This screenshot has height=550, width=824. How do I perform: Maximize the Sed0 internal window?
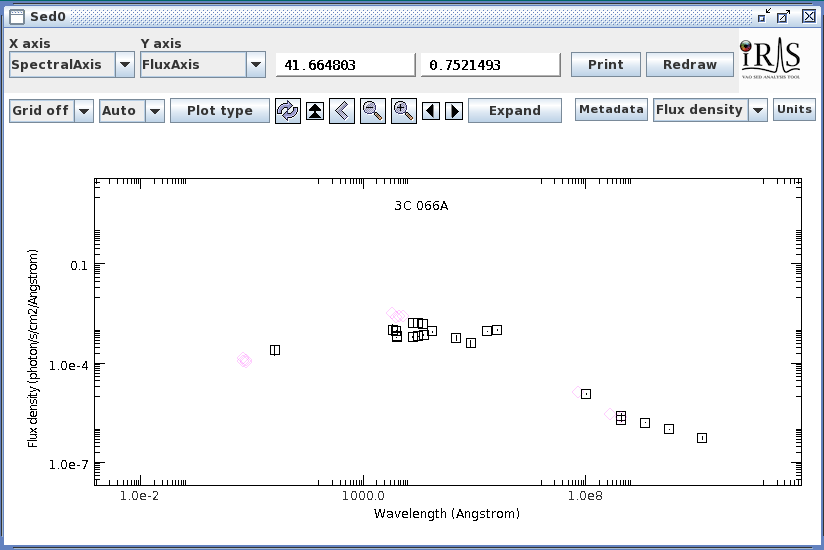coord(784,16)
